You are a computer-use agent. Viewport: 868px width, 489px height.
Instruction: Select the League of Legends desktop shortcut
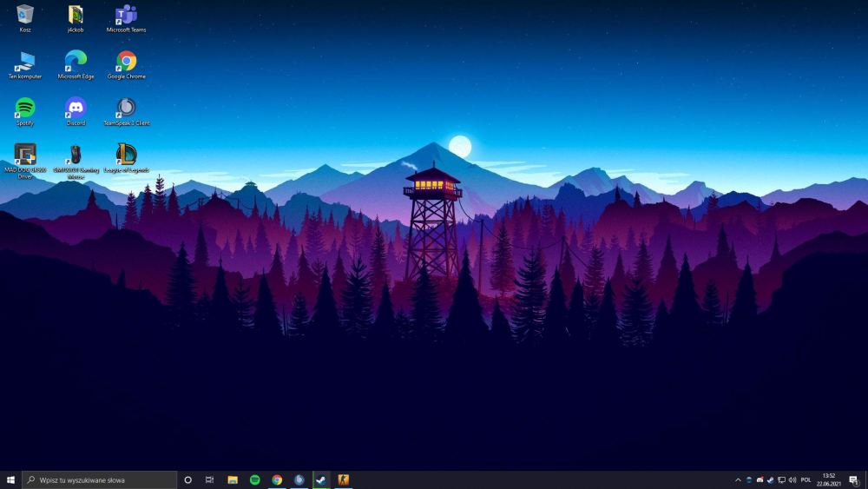click(126, 158)
